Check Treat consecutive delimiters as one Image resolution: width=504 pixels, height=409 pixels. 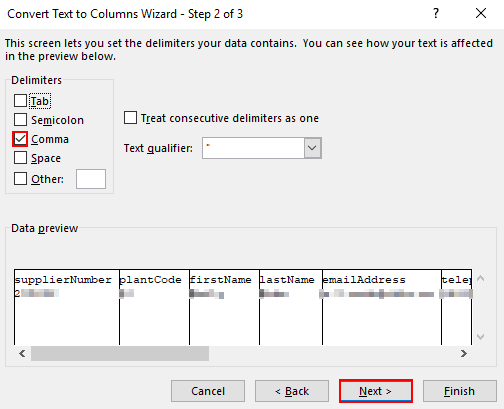pyautogui.click(x=130, y=118)
